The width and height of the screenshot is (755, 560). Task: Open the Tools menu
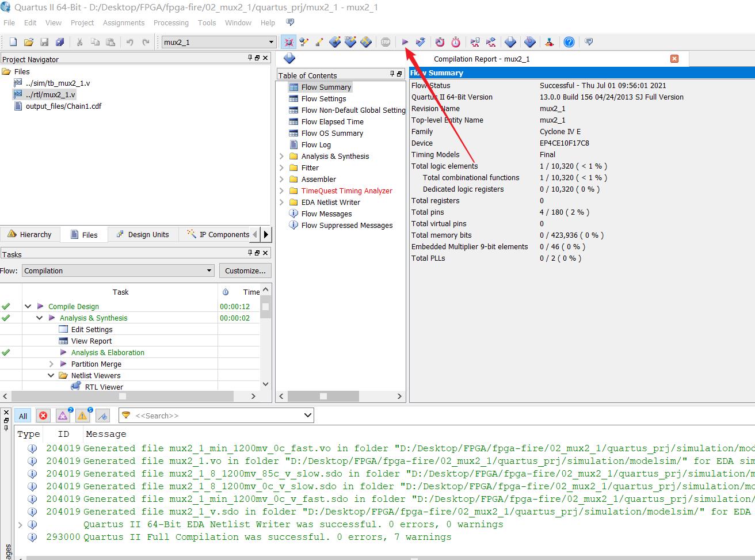tap(207, 22)
